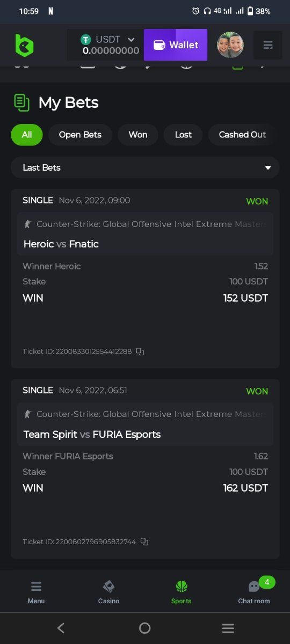Filter bets by Lost

click(x=183, y=135)
